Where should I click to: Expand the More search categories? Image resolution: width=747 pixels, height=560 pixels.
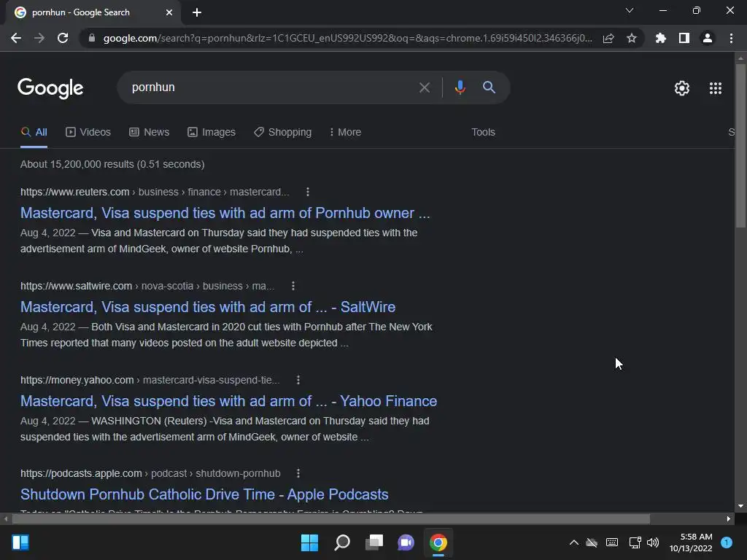[345, 132]
